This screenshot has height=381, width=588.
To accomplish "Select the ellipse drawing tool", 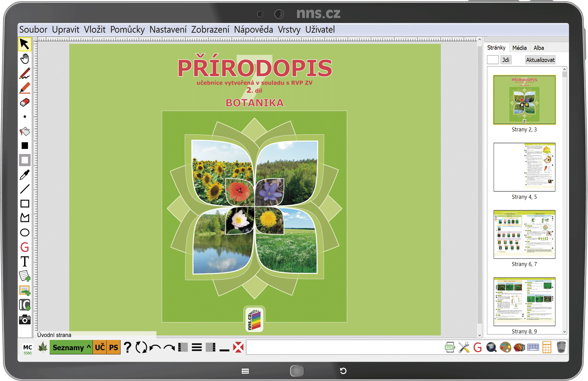I will coord(25,233).
